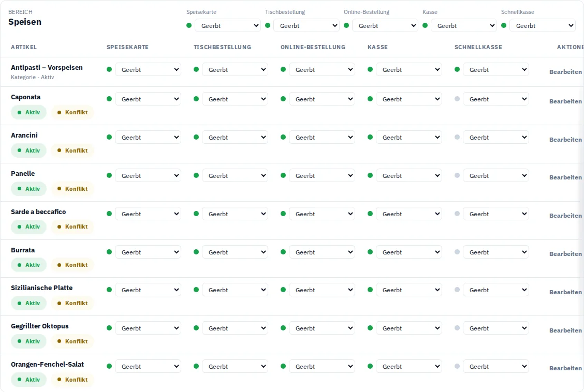Image resolution: width=584 pixels, height=392 pixels.
Task: Open Online-Bestellung dropdown for Burrata
Action: [x=322, y=252]
